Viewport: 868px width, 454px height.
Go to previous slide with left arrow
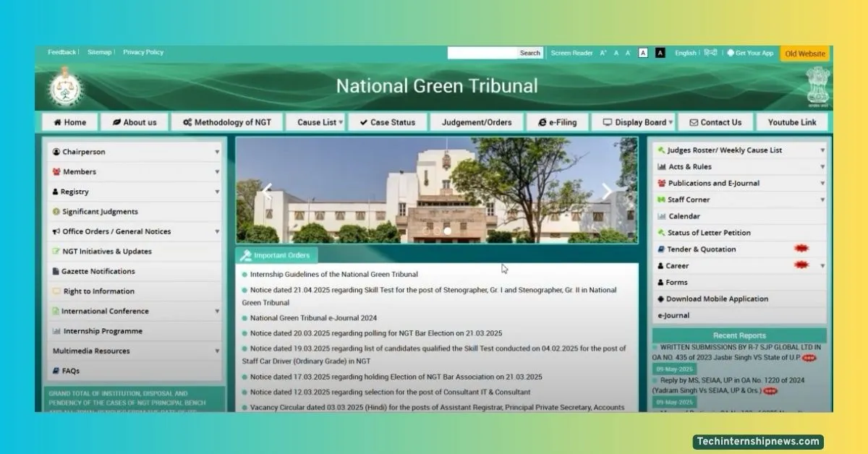click(x=266, y=191)
